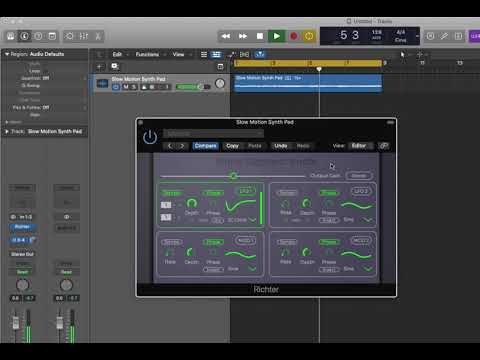Screen dimensions: 480x360
Task: Solo the Slow Motion Synth Pad track
Action: pos(134,87)
